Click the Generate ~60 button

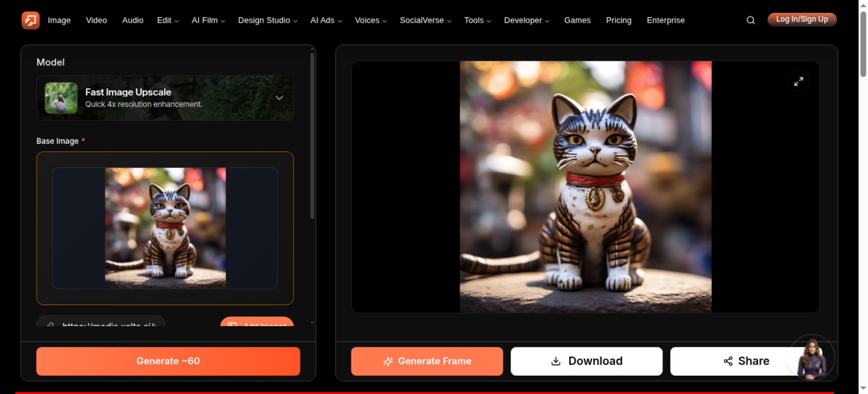pos(168,361)
